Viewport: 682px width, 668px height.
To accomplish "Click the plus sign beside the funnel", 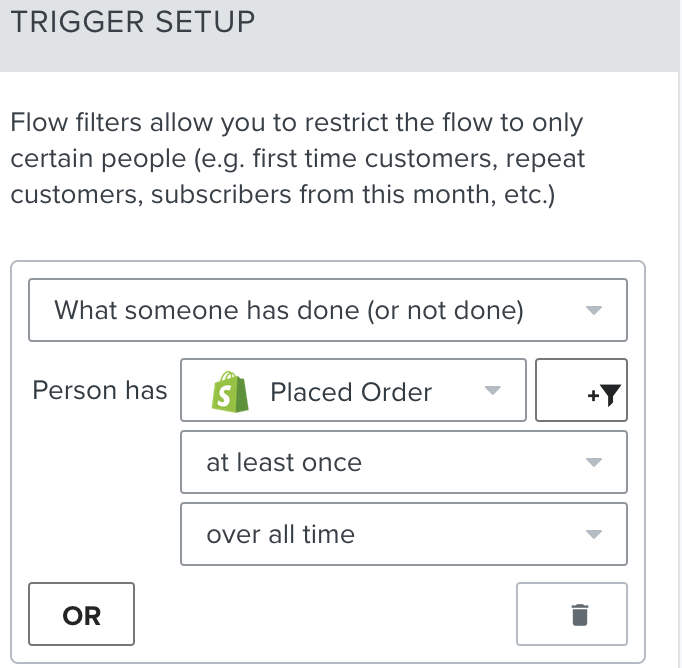I will click(592, 396).
